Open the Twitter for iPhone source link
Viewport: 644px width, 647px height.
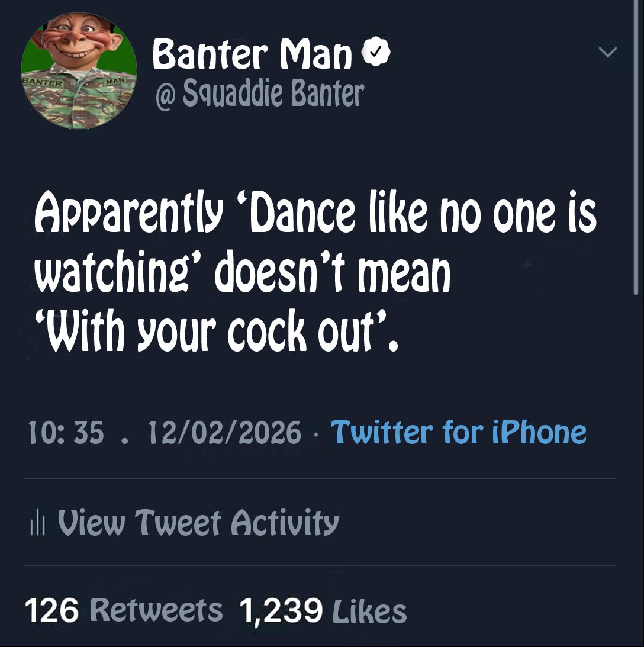tap(458, 432)
